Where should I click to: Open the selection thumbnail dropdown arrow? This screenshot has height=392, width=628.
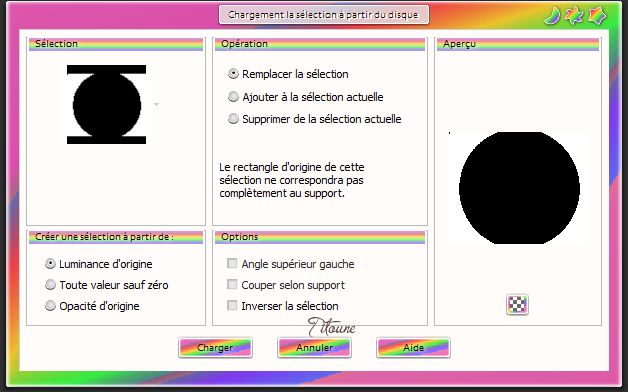pyautogui.click(x=157, y=104)
